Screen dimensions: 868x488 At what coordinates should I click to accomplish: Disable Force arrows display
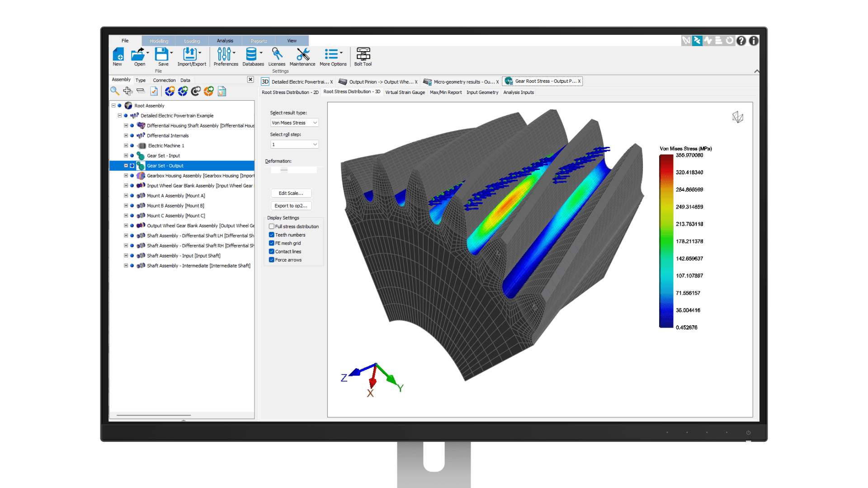pyautogui.click(x=272, y=260)
